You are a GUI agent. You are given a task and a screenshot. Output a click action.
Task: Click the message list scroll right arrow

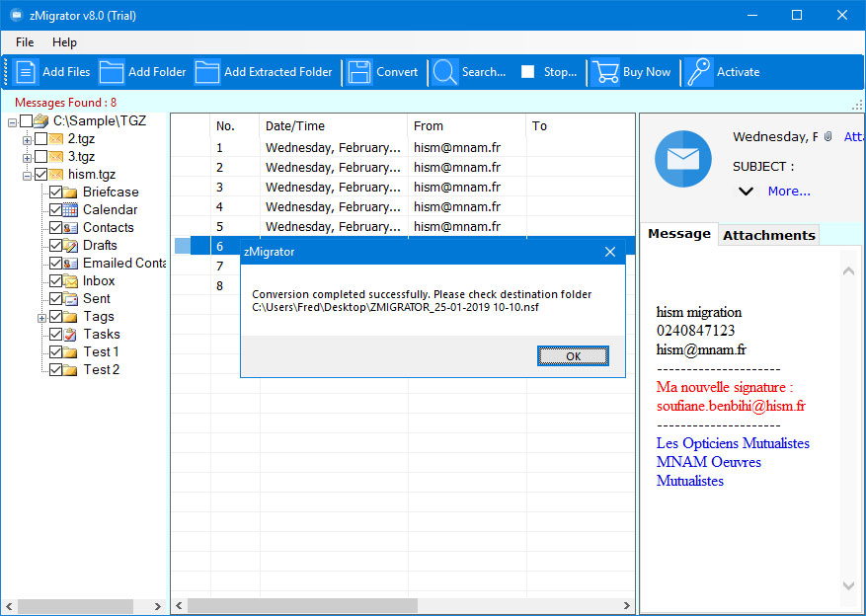coord(627,606)
